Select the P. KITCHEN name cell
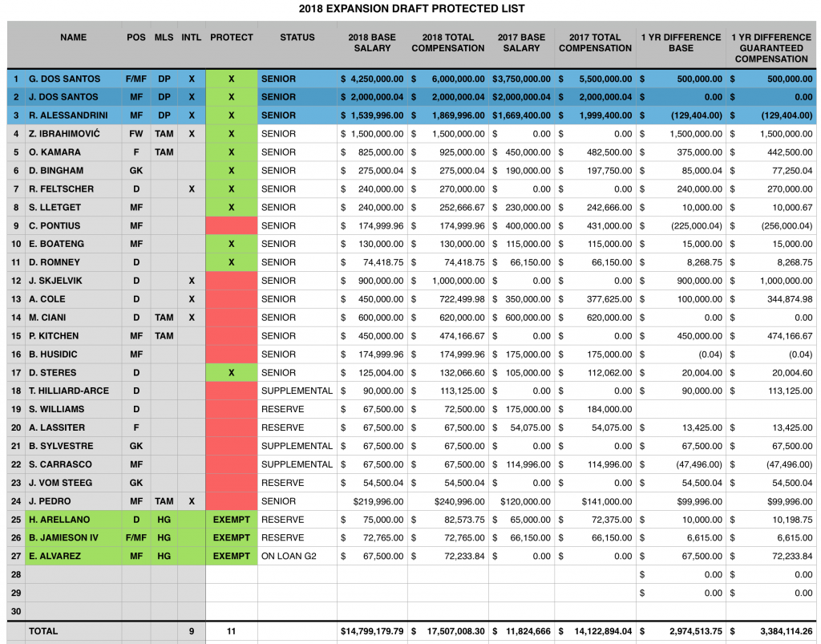821x644 pixels. [73, 335]
